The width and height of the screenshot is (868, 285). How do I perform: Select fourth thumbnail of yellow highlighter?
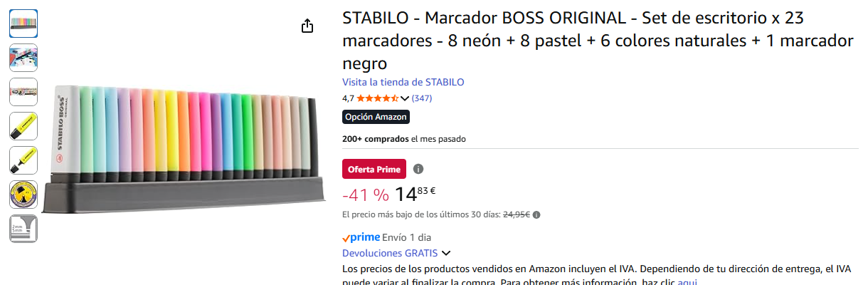click(x=23, y=126)
